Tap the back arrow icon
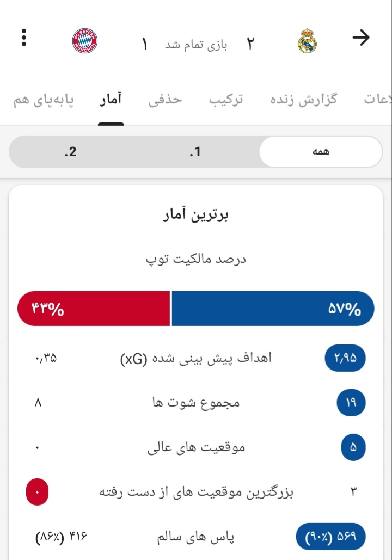The image size is (392, 560). coord(361,38)
